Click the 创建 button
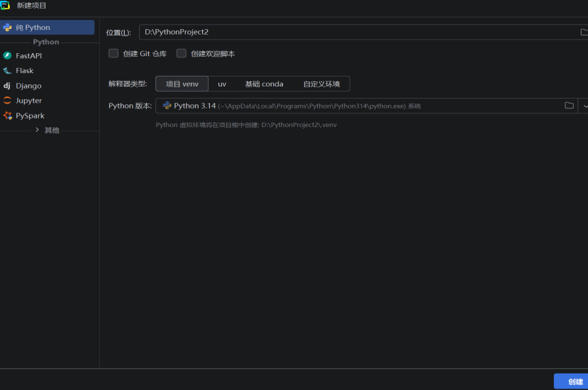 571,381
